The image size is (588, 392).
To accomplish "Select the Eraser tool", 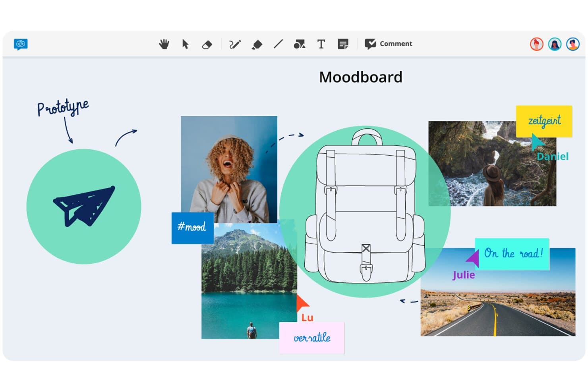I will [x=207, y=44].
